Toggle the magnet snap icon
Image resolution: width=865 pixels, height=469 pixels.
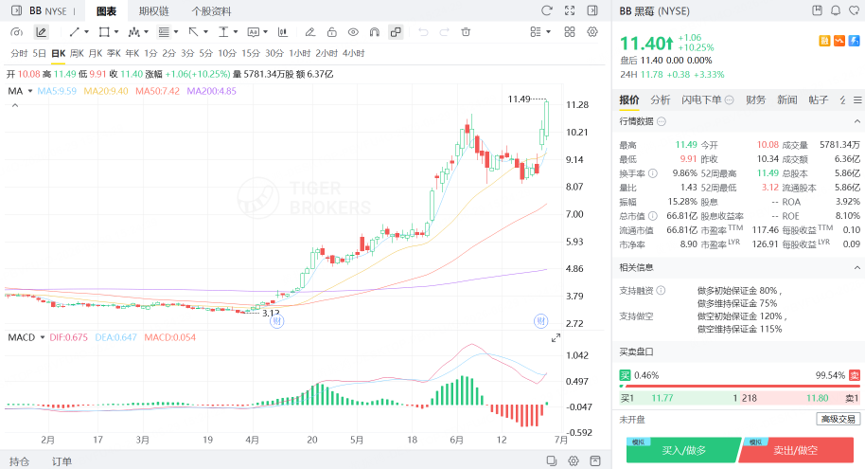click(375, 32)
